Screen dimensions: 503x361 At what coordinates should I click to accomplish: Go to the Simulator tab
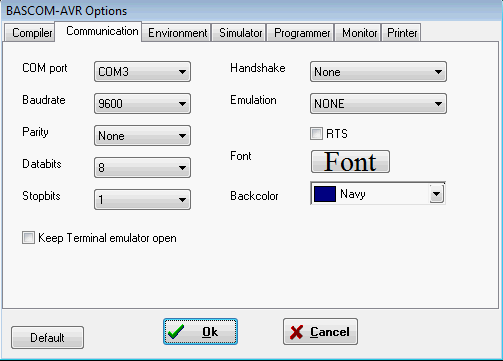tap(239, 33)
